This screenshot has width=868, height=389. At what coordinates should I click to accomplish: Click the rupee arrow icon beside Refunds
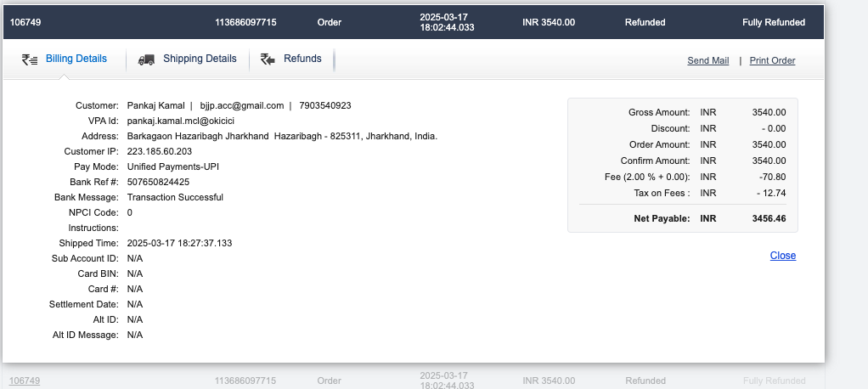point(268,59)
